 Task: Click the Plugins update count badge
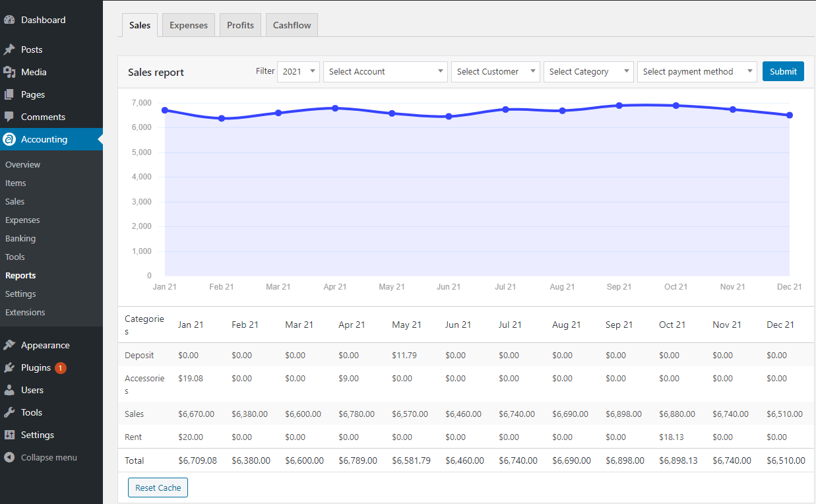[x=61, y=367]
